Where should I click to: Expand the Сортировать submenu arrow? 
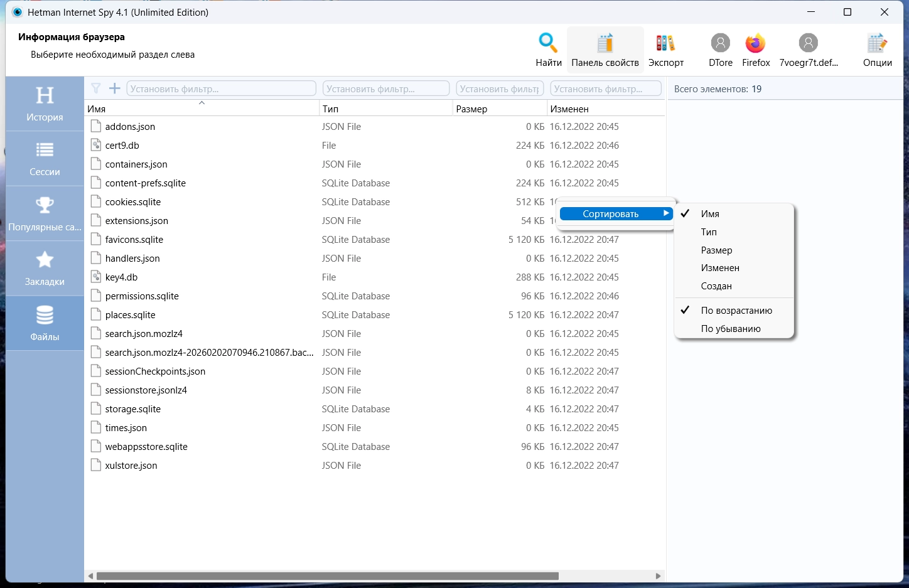click(666, 214)
